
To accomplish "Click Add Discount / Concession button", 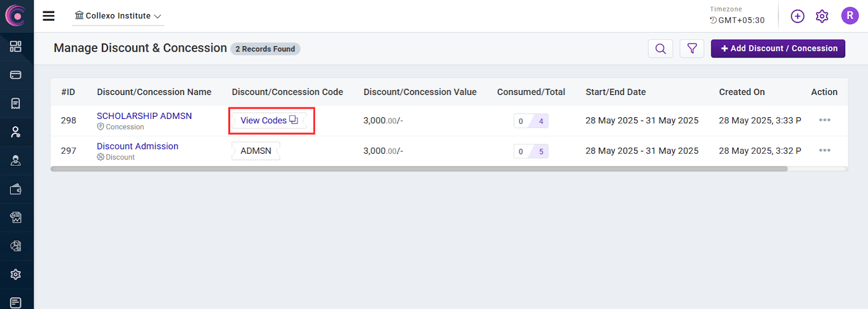I will click(x=778, y=48).
